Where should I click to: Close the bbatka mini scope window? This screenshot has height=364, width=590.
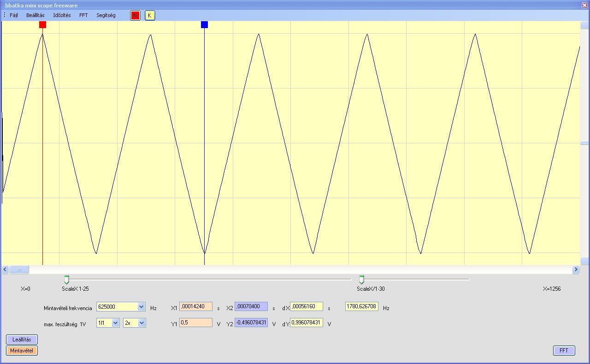[585, 5]
